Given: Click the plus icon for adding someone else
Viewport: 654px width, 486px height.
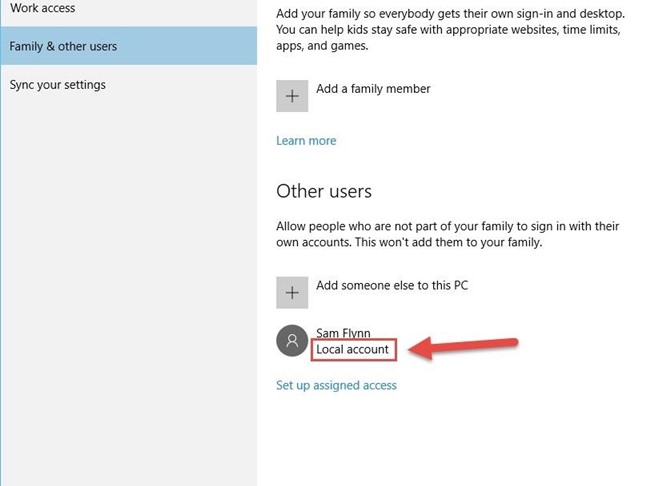Looking at the screenshot, I should pyautogui.click(x=292, y=292).
